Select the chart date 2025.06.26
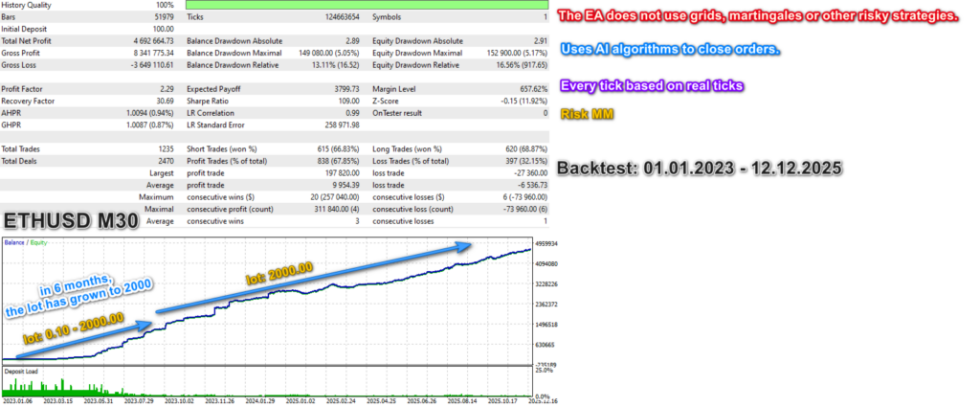Image resolution: width=980 pixels, height=407 pixels. 424,402
